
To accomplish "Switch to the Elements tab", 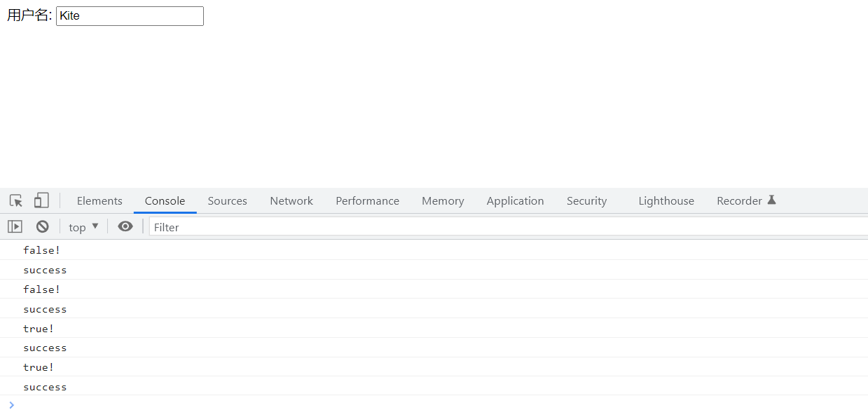I will [x=99, y=201].
